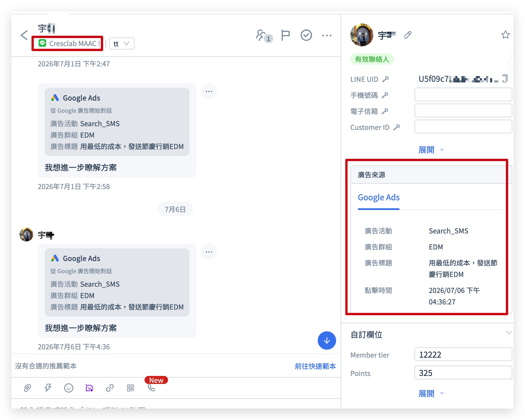Insert a link with chain icon
Screen dimensions: 525x420
coord(110,388)
